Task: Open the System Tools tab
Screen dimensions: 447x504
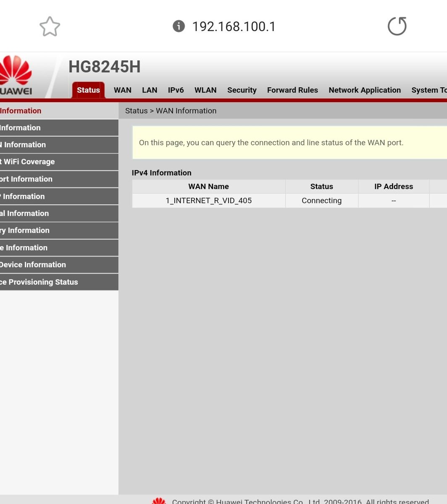Action: coord(429,90)
